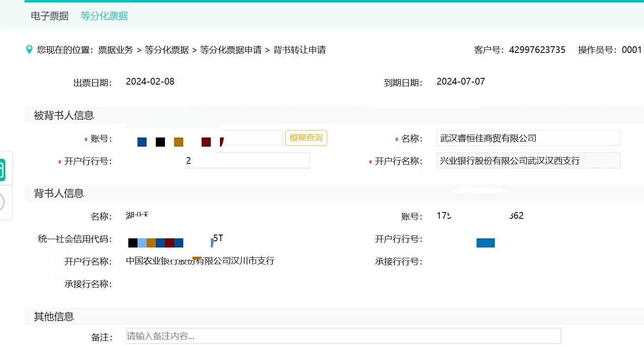
Task: Go to 等分化票据申请 in the breadcrumb
Action: point(231,50)
